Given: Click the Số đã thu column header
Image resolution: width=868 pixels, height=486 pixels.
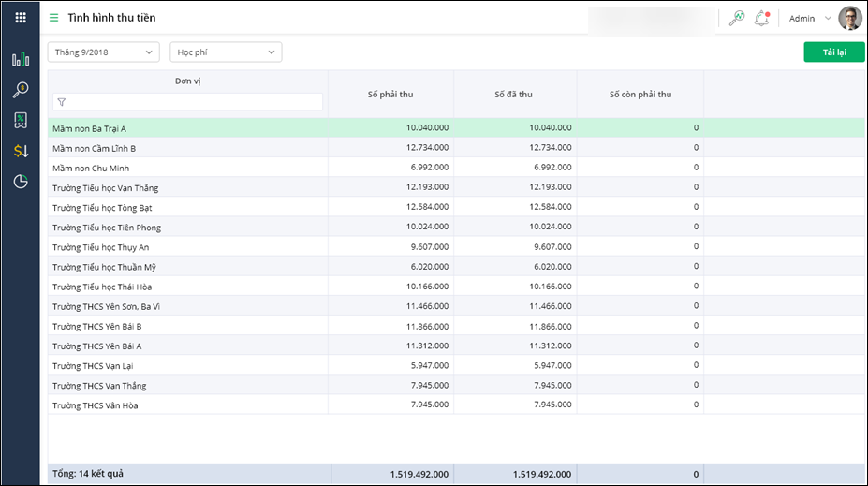Looking at the screenshot, I should (514, 94).
